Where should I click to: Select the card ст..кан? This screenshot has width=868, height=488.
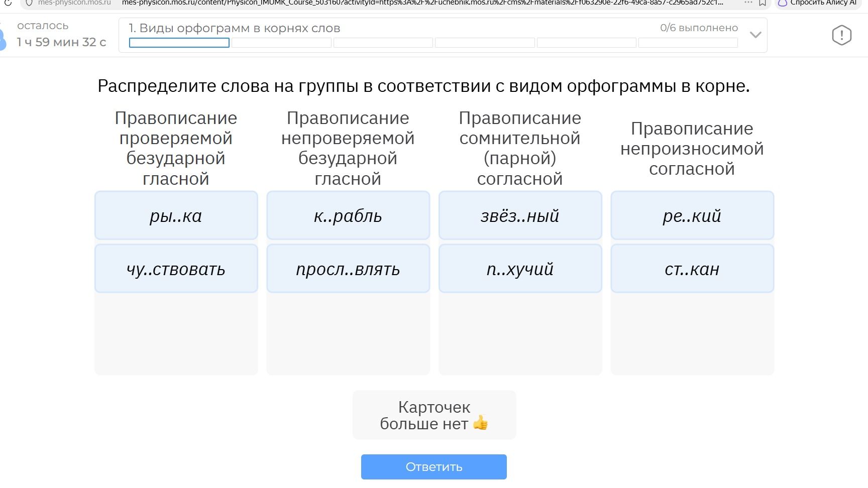(692, 269)
